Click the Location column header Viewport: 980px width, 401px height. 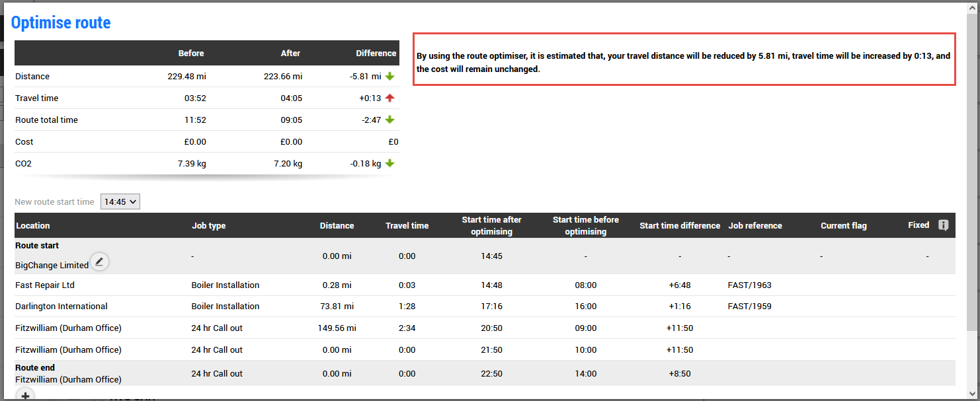tap(33, 226)
